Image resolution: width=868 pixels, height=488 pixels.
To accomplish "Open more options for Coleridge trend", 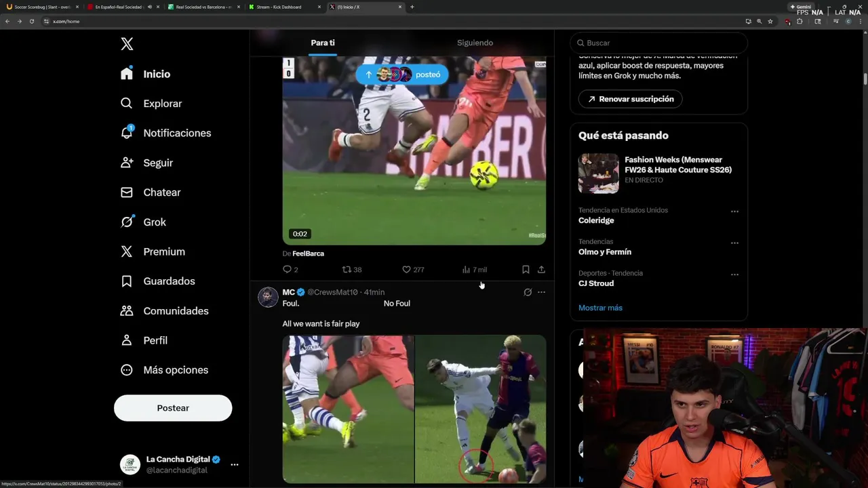I will click(734, 211).
